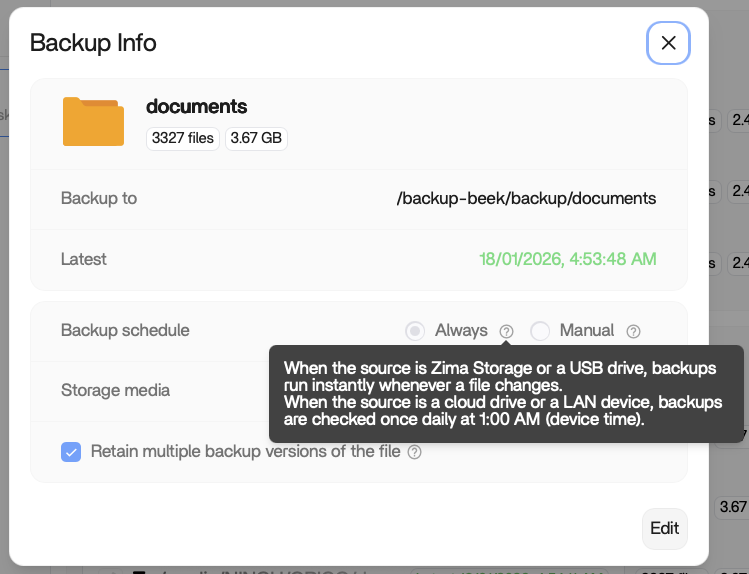Click the 3.67 GB size badge
This screenshot has height=574, width=749.
point(256,138)
